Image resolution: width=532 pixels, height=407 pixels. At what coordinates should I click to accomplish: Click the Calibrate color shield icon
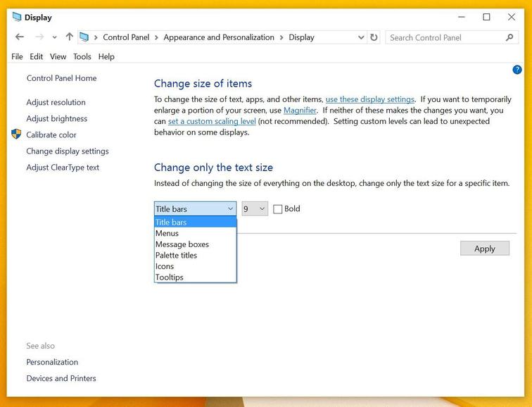coord(16,134)
